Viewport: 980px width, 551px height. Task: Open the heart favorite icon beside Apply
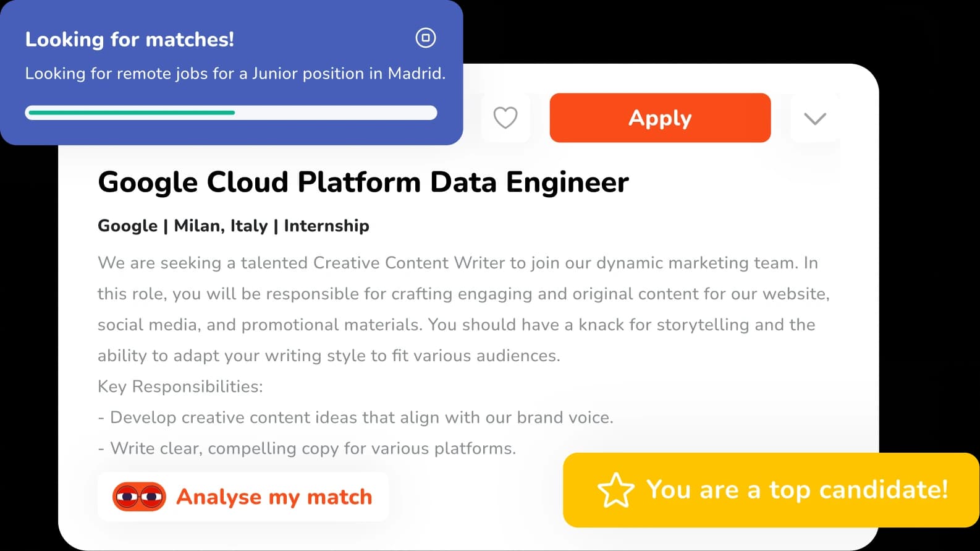click(x=505, y=117)
